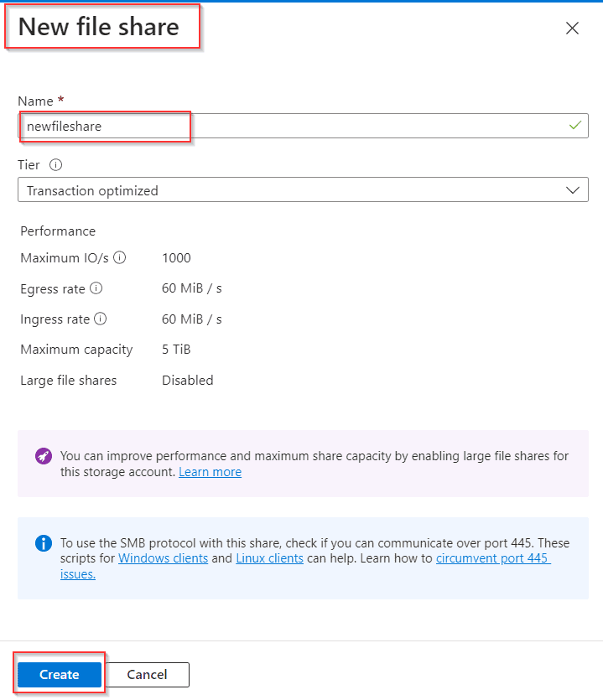
Task: Click the New file share heading
Action: pyautogui.click(x=98, y=27)
